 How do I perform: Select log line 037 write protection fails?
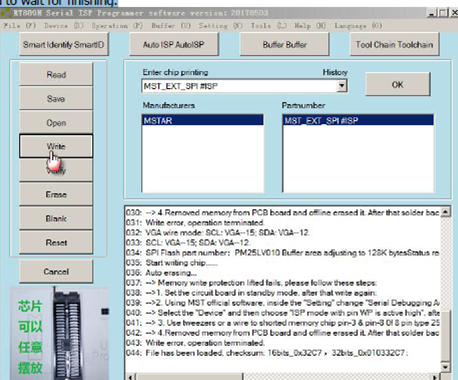tap(251, 283)
